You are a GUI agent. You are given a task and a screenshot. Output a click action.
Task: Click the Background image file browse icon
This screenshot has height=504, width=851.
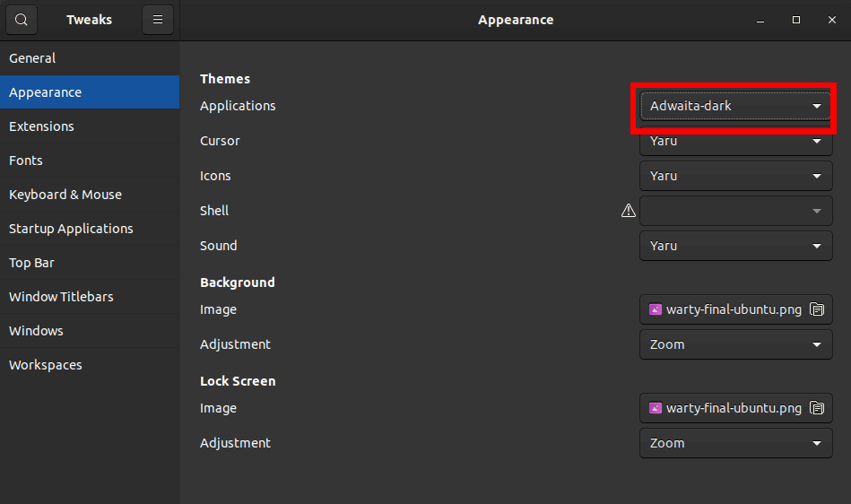click(x=817, y=309)
